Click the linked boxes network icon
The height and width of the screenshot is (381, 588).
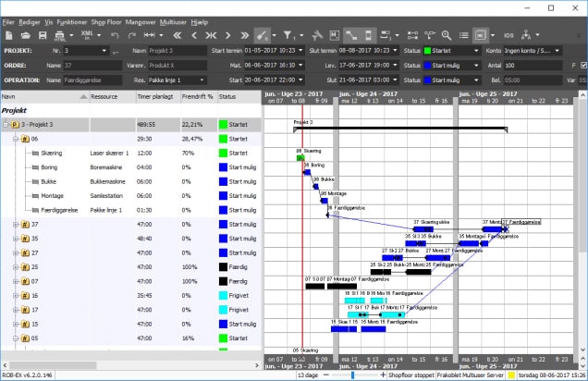pyautogui.click(x=412, y=35)
